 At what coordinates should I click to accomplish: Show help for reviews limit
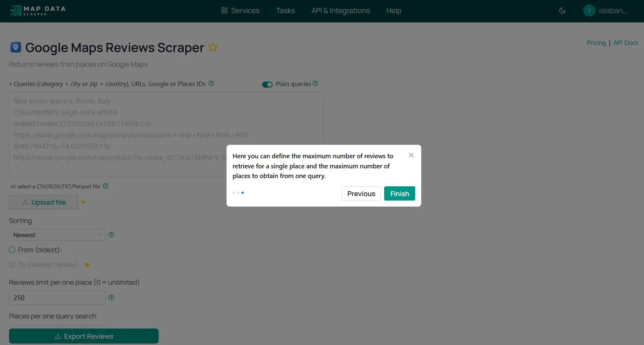(x=111, y=297)
